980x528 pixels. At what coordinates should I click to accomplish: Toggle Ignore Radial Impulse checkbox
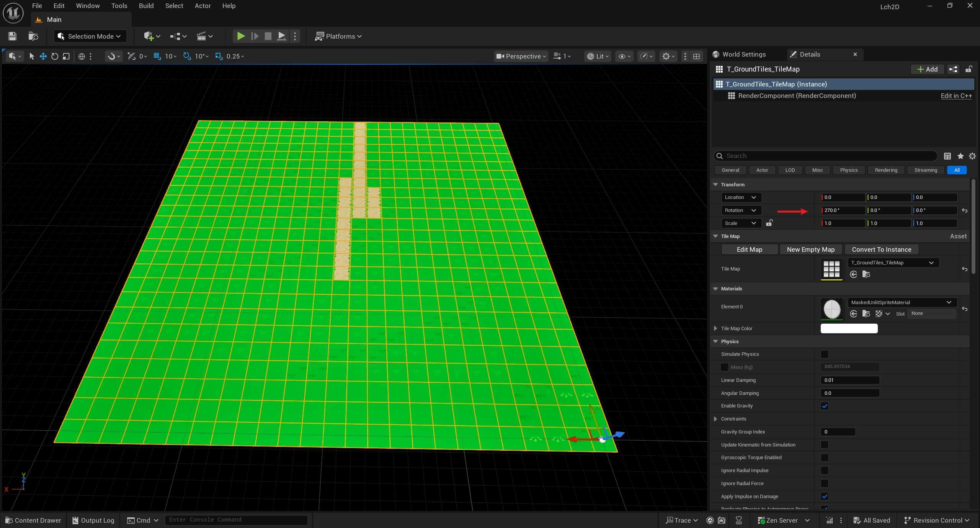click(825, 471)
